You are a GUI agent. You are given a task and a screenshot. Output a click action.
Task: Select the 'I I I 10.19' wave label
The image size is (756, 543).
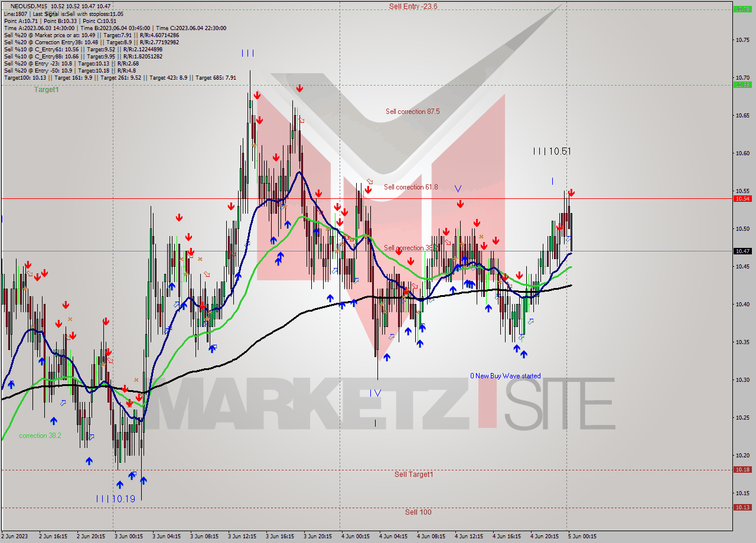pyautogui.click(x=116, y=499)
